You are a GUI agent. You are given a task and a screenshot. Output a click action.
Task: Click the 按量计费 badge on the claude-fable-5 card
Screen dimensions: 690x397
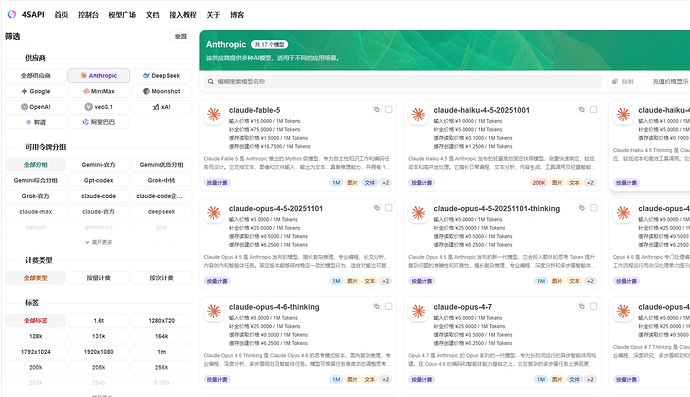tap(217, 183)
